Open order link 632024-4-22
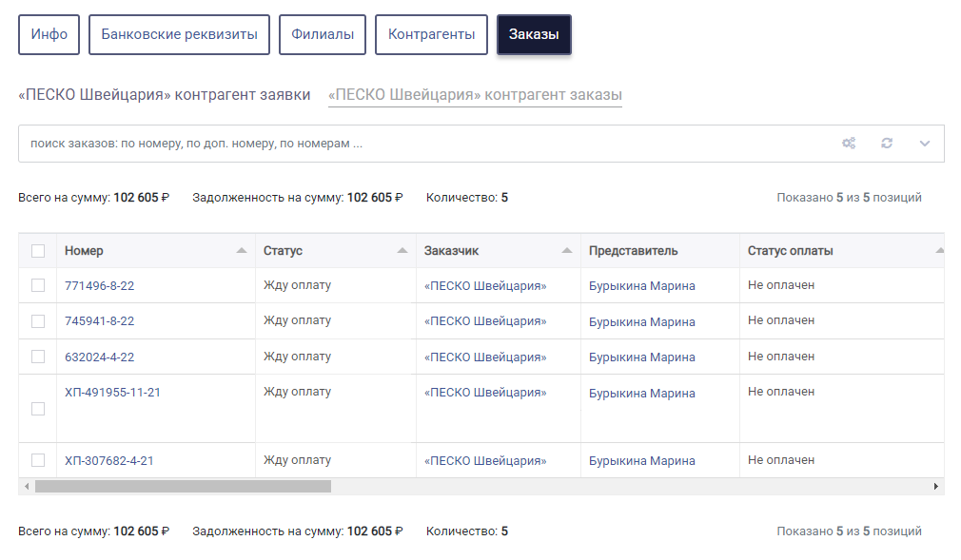This screenshot has height=560, width=961. [99, 357]
